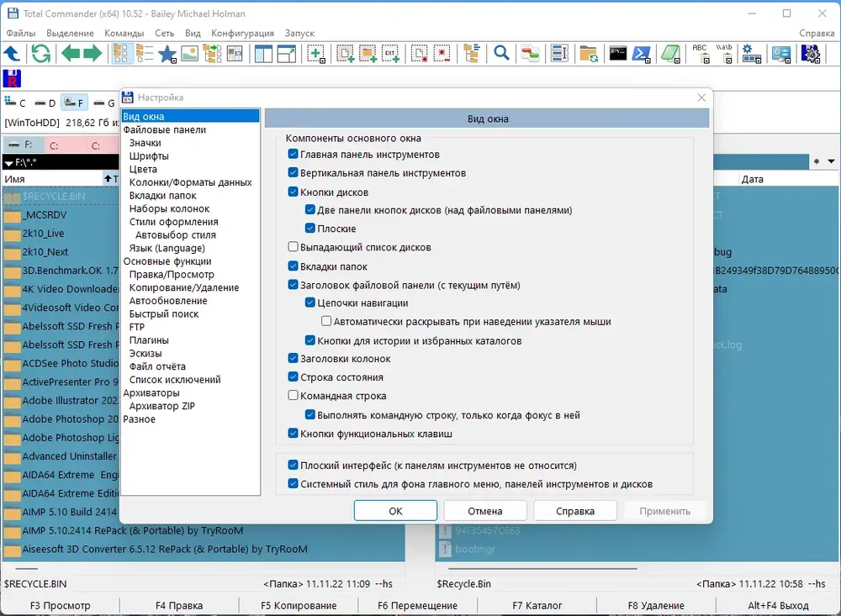Screen dimensions: 841x616
Task: Open the magnifying glass search icon
Action: point(501,53)
